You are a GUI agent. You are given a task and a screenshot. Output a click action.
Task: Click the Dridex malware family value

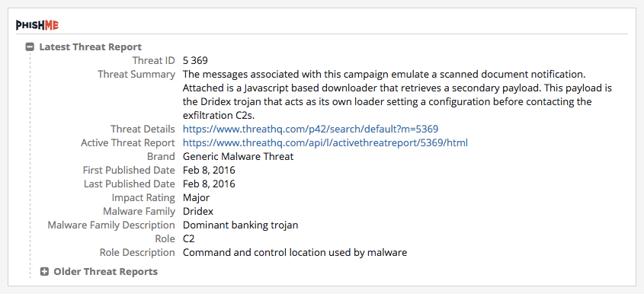coord(198,212)
